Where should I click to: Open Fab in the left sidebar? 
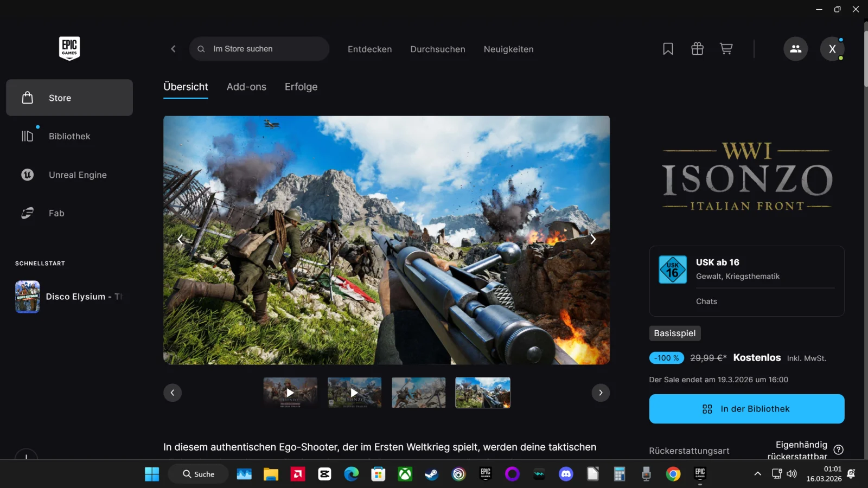tap(69, 213)
